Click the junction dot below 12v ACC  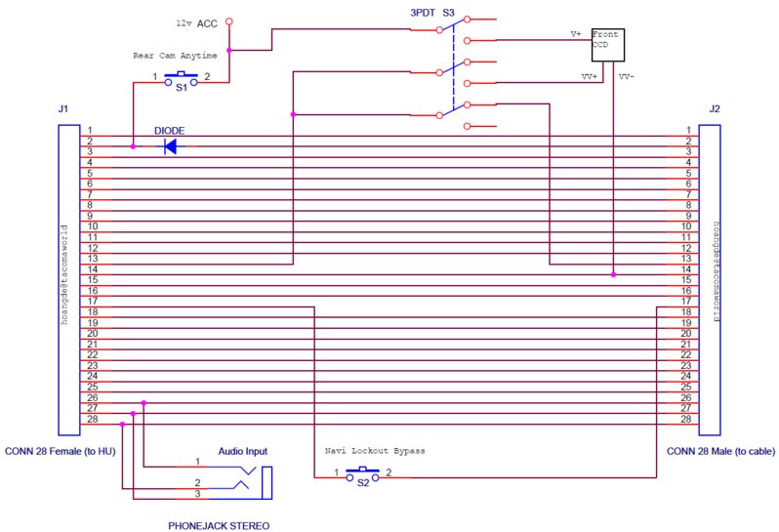click(229, 50)
